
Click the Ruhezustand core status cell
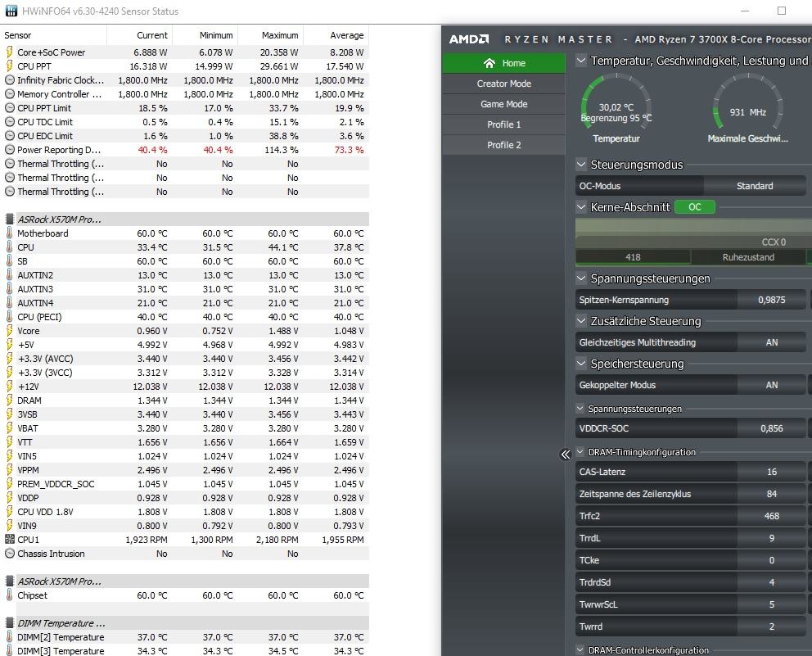[748, 257]
